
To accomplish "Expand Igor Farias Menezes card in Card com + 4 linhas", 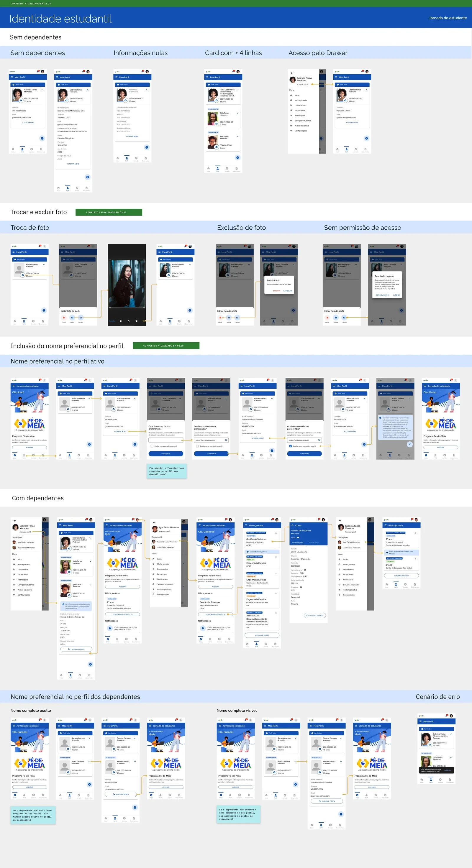I will [237, 137].
